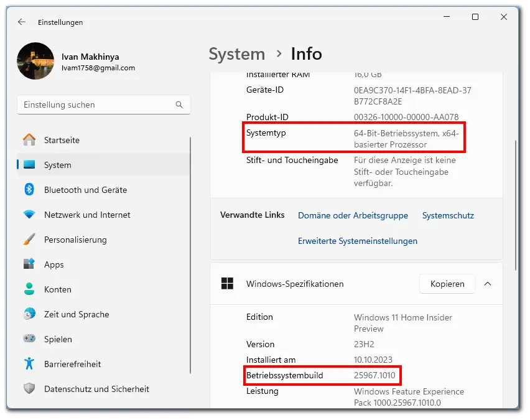Open Domäne oder Arbeitsgruppe link
Screen dimensions: 530x420
(353, 215)
